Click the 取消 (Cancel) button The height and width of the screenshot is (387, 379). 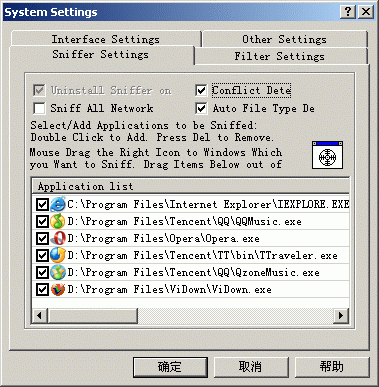251,367
